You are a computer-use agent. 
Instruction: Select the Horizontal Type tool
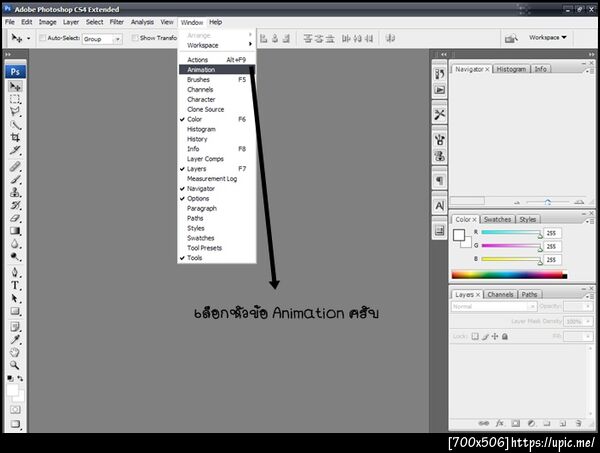(x=15, y=285)
